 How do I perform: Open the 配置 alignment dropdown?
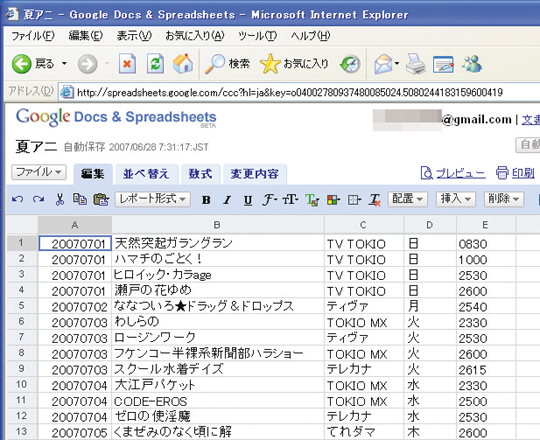point(408,199)
